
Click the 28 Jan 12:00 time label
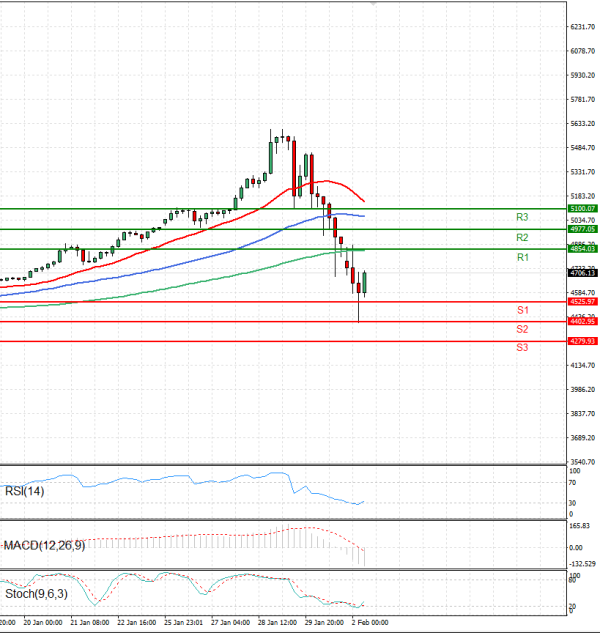pos(277,622)
